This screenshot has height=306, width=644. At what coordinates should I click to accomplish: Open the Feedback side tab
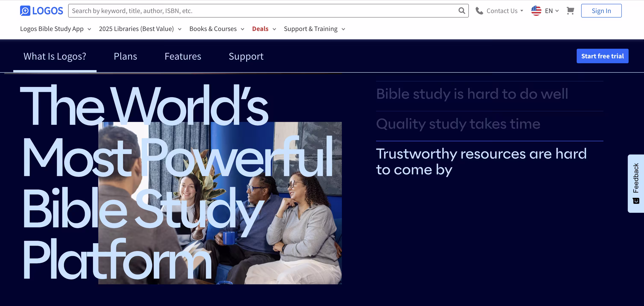click(x=636, y=184)
